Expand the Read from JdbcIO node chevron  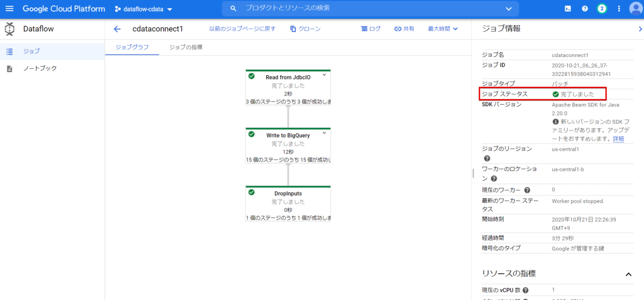click(324, 75)
